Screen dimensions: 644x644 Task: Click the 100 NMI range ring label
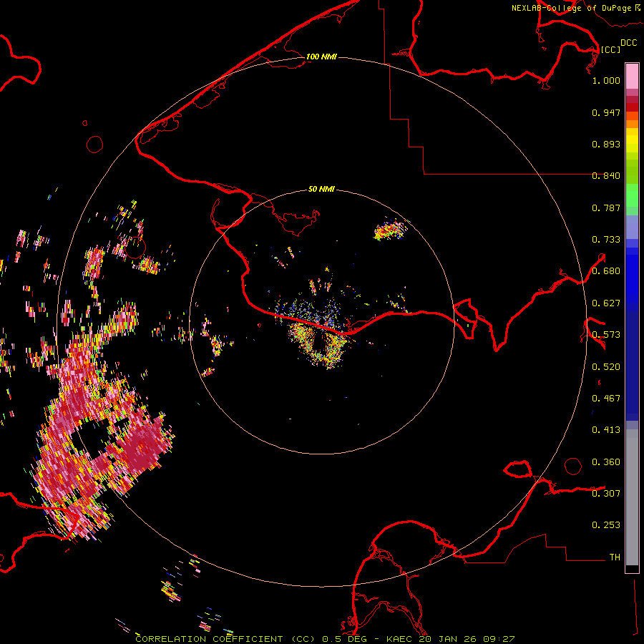pos(321,57)
